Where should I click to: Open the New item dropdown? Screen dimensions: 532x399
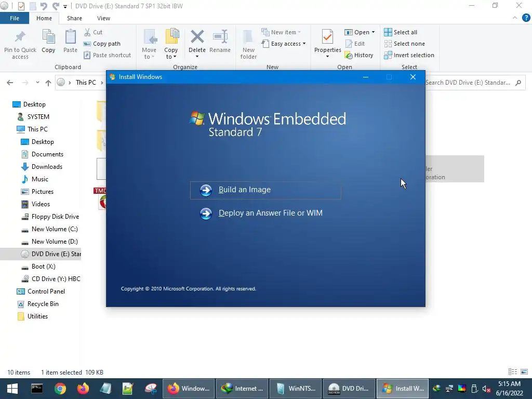click(x=281, y=32)
